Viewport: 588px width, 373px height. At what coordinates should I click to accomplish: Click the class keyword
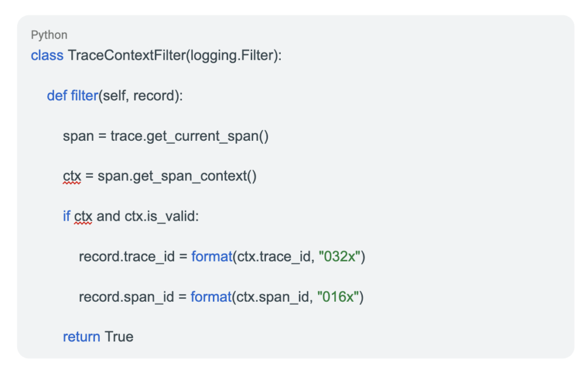click(x=47, y=56)
